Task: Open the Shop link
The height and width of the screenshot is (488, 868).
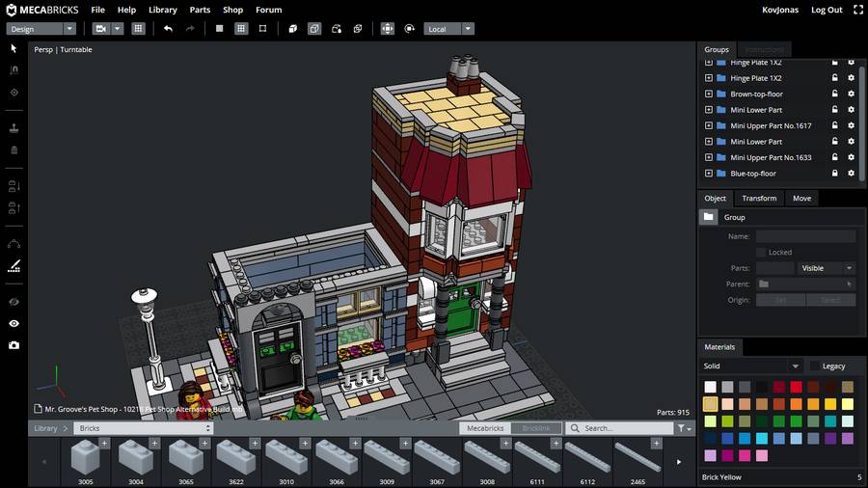Action: coord(233,10)
